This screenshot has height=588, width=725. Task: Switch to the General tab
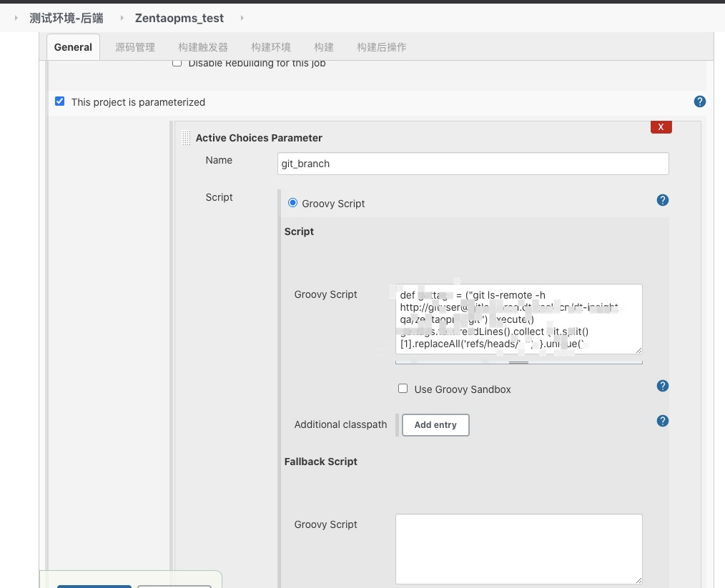point(73,47)
